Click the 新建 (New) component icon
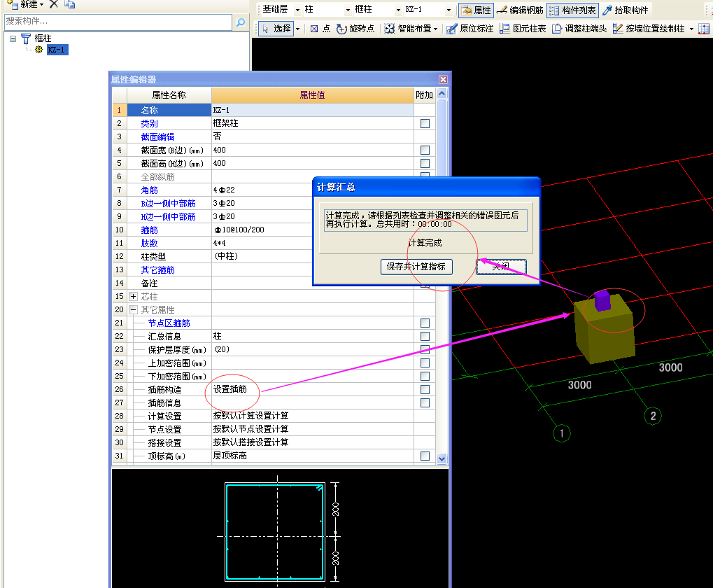Screen dimensions: 713x588 coord(13,4)
